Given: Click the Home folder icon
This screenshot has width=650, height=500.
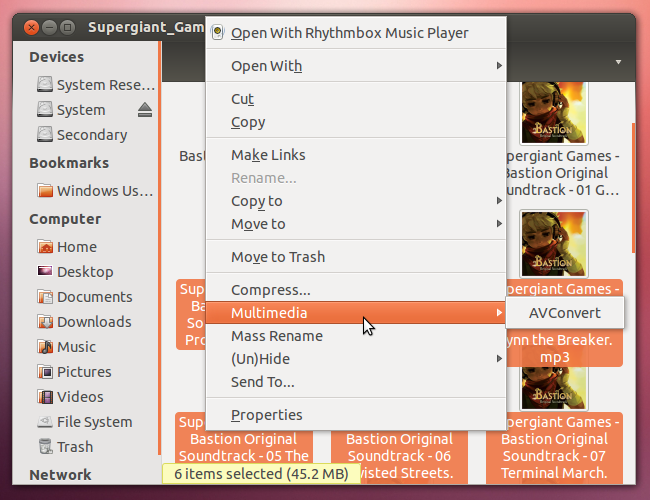Looking at the screenshot, I should click(45, 246).
